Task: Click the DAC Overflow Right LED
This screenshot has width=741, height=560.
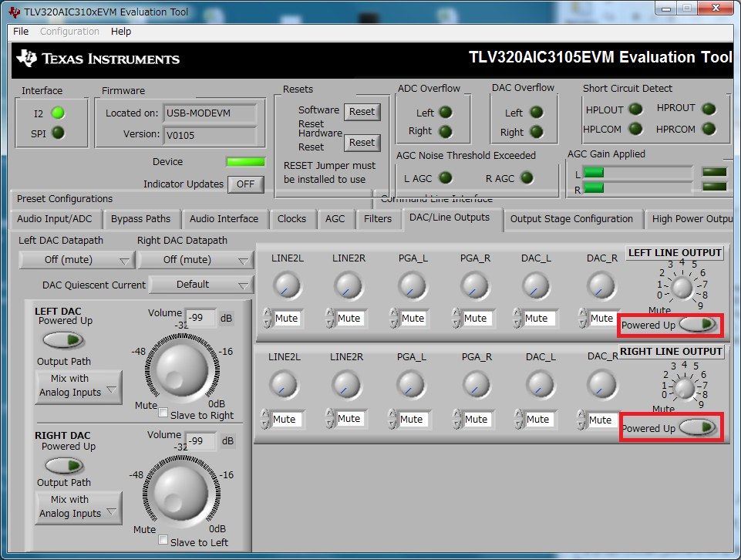Action: (537, 132)
